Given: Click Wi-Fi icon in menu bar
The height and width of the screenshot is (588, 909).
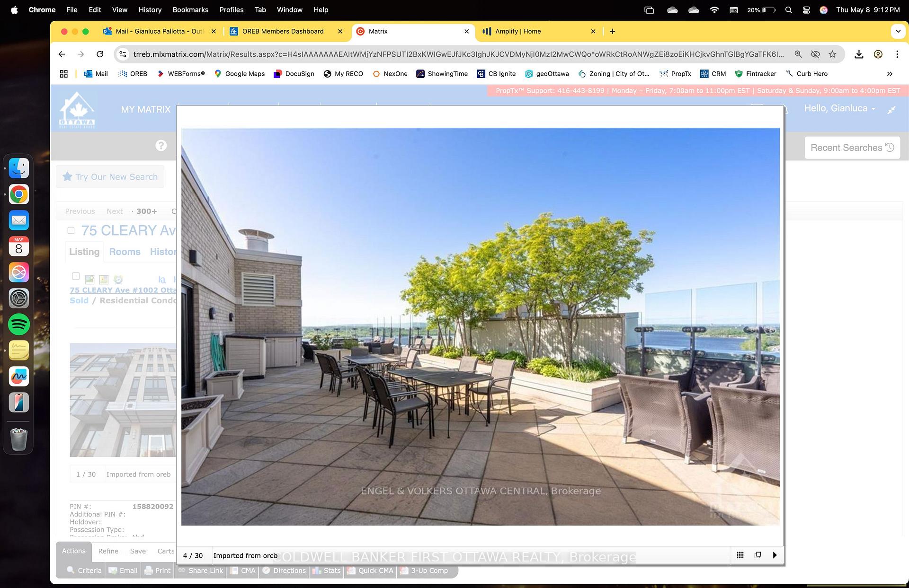Looking at the screenshot, I should pos(714,10).
